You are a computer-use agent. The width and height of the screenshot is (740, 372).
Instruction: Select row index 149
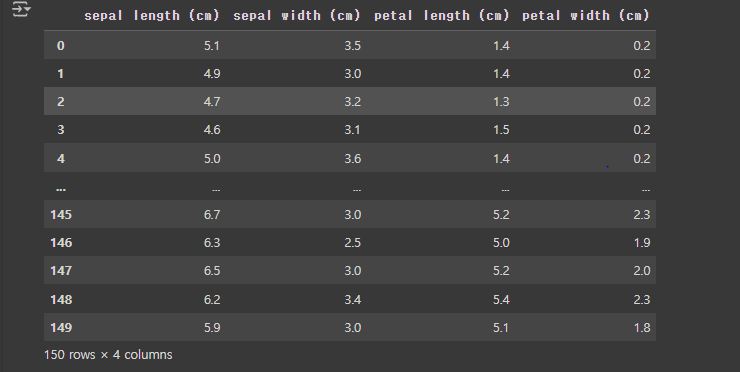(61, 328)
